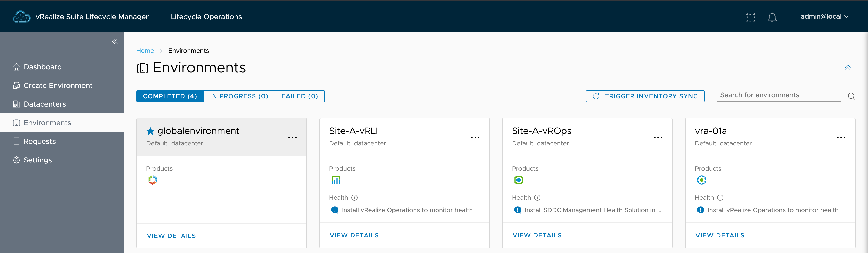Image resolution: width=868 pixels, height=253 pixels.
Task: Open the apps grid launcher icon
Action: [750, 17]
